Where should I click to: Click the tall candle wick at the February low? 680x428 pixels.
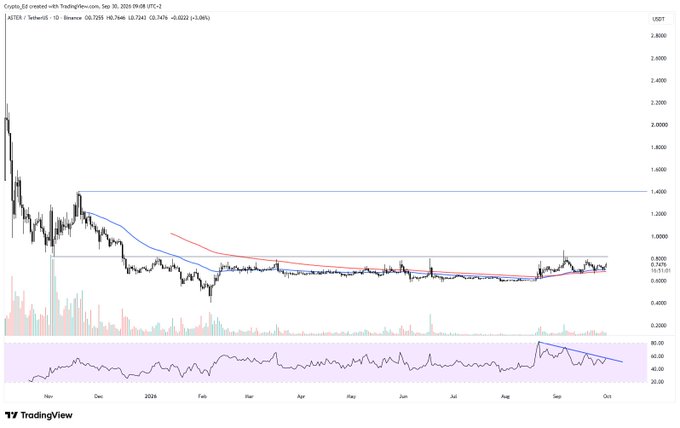(x=211, y=294)
